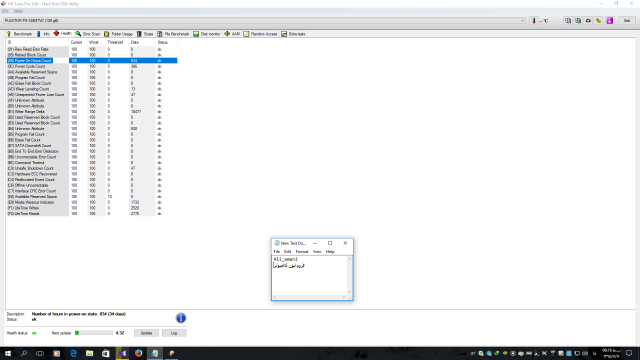
Task: Open Microsoft Edge from the taskbar
Action: click(x=73, y=353)
